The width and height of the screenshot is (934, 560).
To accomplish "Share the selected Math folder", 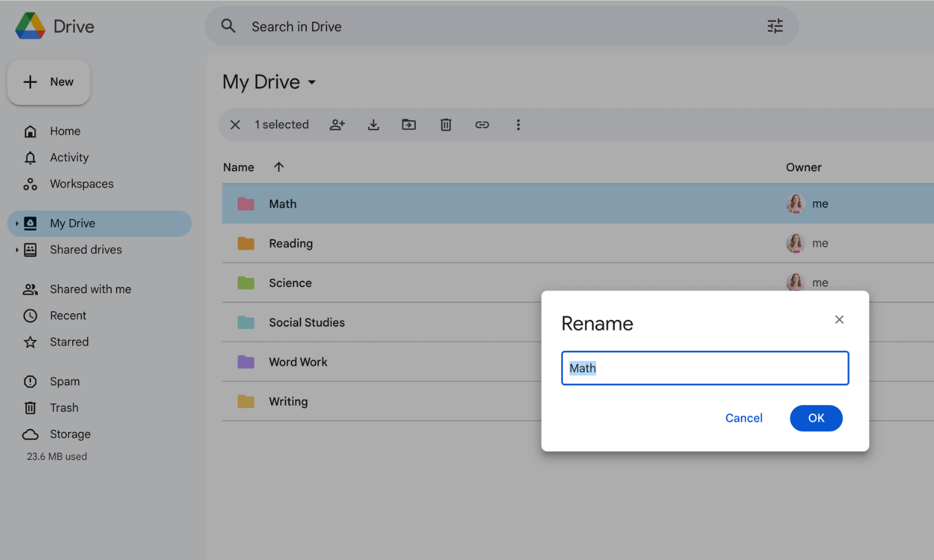I will click(337, 124).
